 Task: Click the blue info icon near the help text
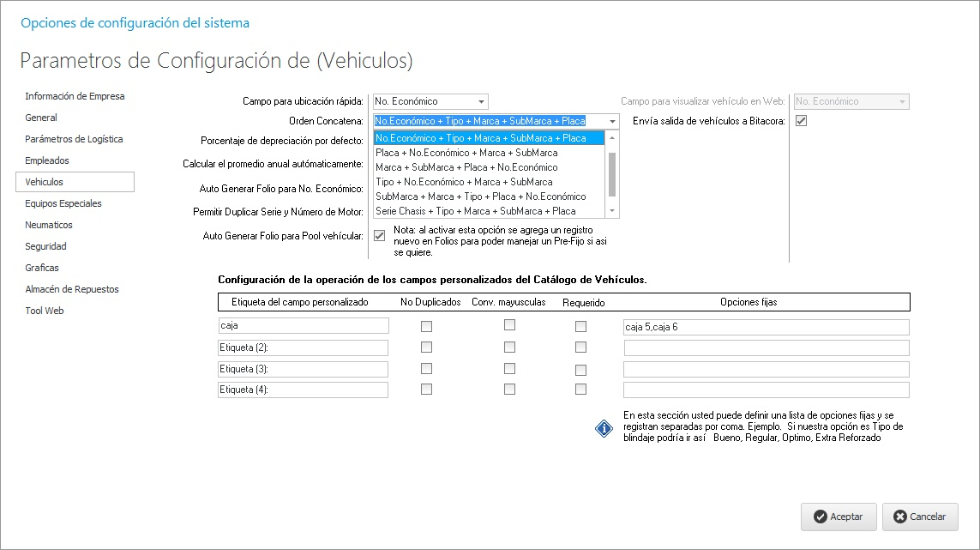(604, 428)
